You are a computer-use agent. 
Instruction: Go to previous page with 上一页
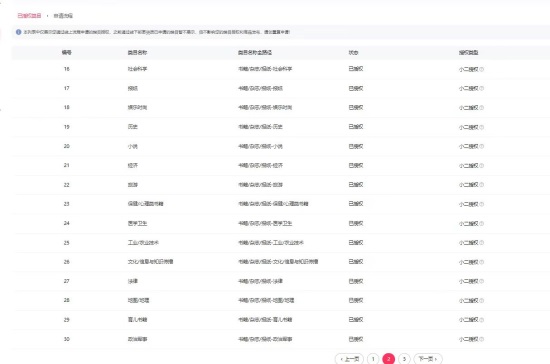point(350,359)
